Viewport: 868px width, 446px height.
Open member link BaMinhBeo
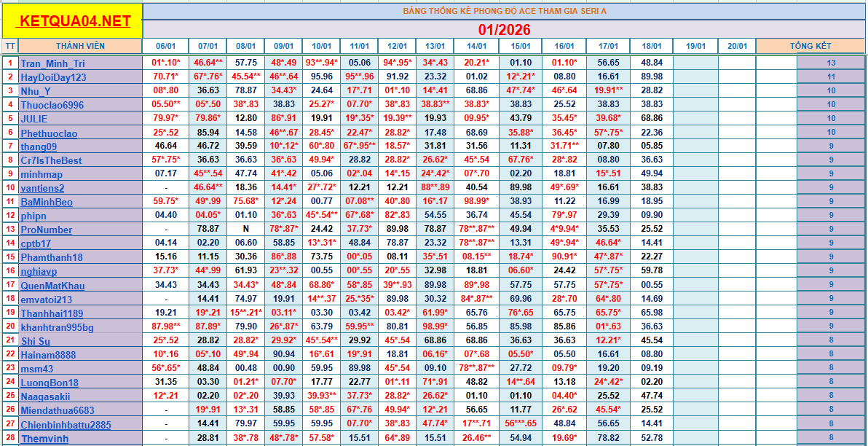click(47, 202)
